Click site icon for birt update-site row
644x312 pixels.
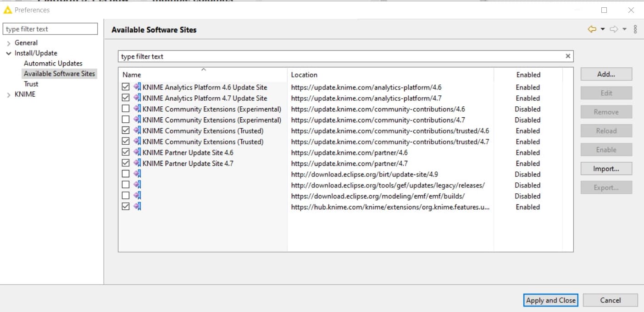click(x=137, y=174)
